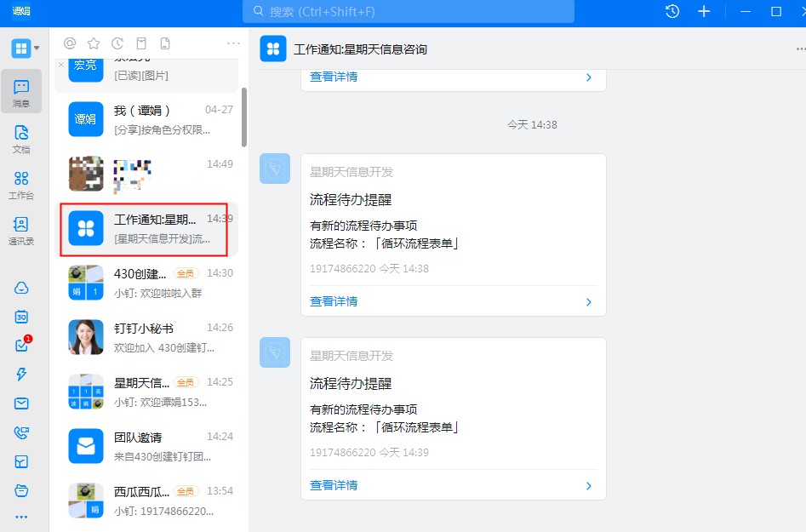Click 查看详情 on the 14:39 notification card
The image size is (806, 532).
pos(334,485)
